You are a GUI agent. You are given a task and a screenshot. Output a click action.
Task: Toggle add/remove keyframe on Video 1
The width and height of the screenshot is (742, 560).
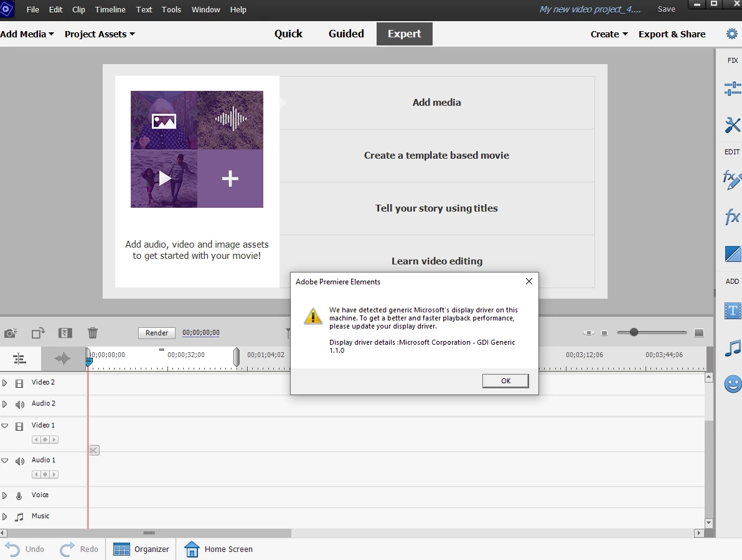click(45, 440)
